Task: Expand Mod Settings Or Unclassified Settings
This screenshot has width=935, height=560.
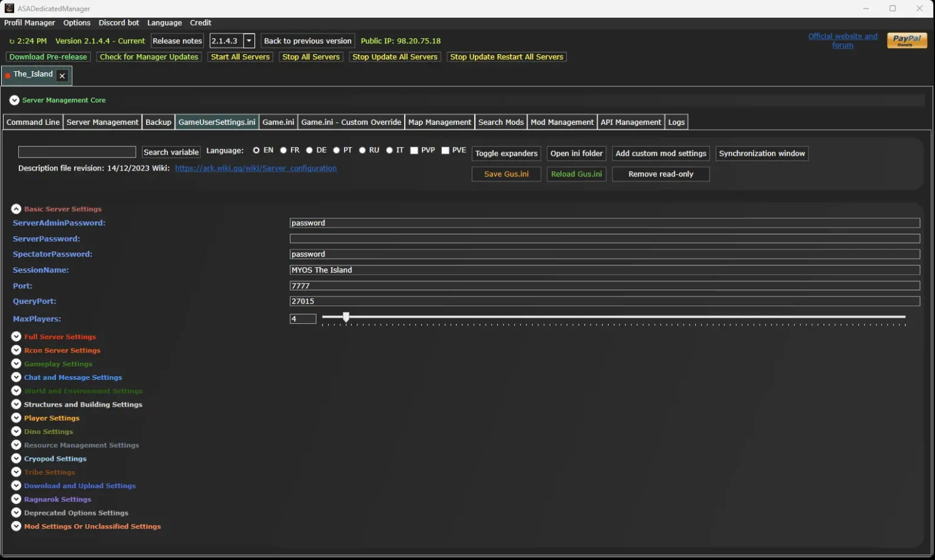Action: 16,527
